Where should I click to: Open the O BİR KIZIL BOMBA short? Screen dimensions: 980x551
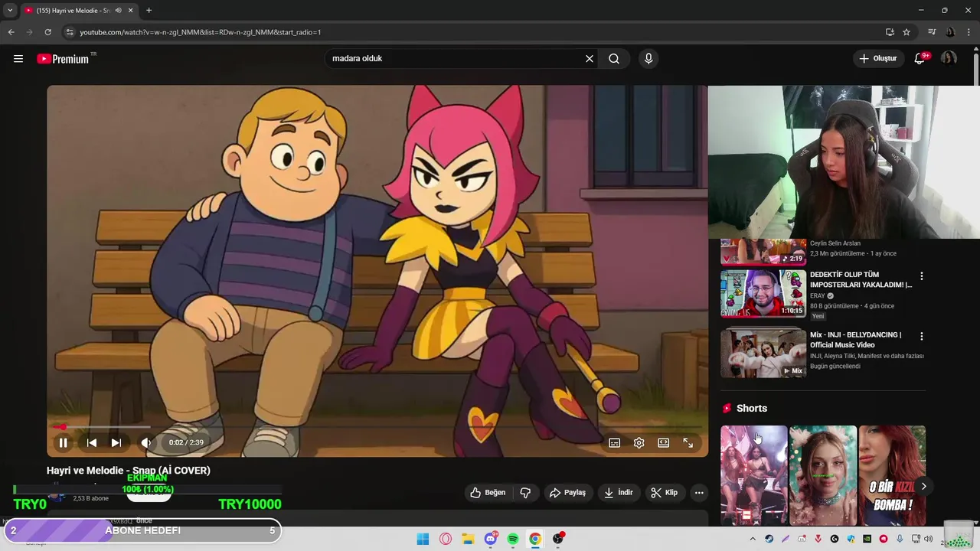coord(892,475)
